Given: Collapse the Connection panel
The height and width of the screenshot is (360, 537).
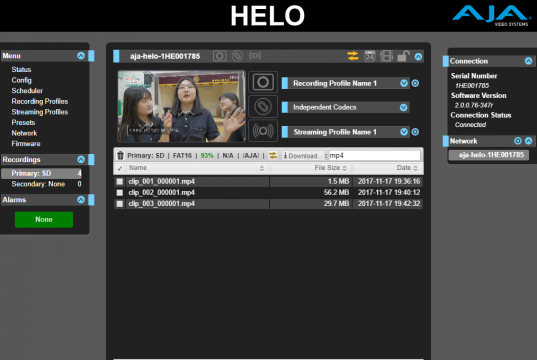Looking at the screenshot, I should (x=528, y=61).
